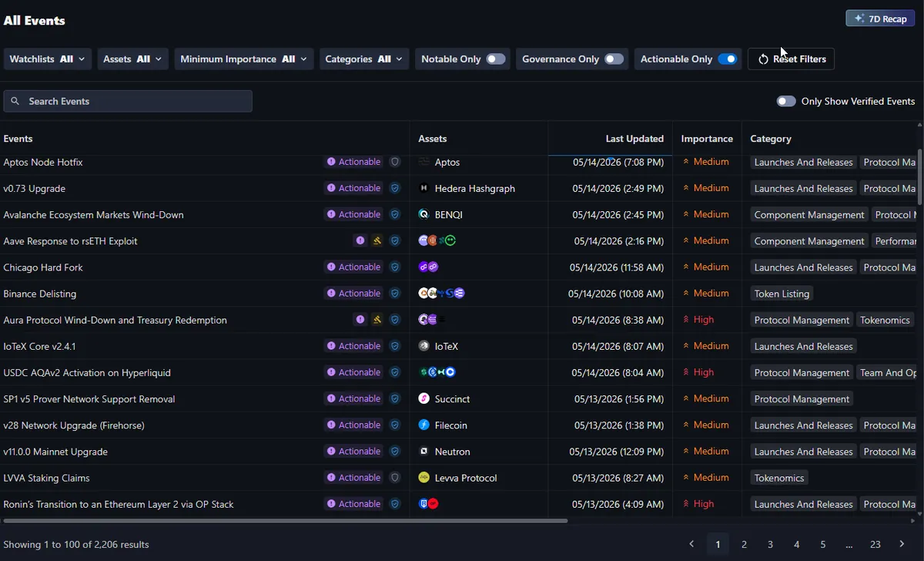Toggle the Notable Only switch

tap(496, 59)
